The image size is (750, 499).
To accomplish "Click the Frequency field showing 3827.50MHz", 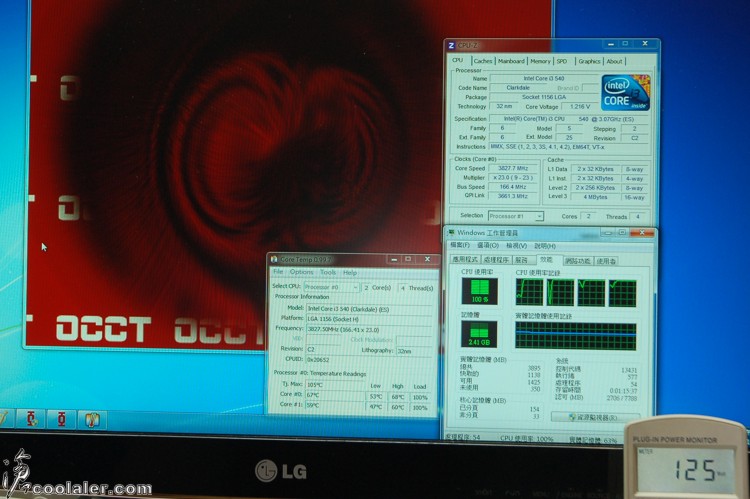I will pyautogui.click(x=369, y=330).
